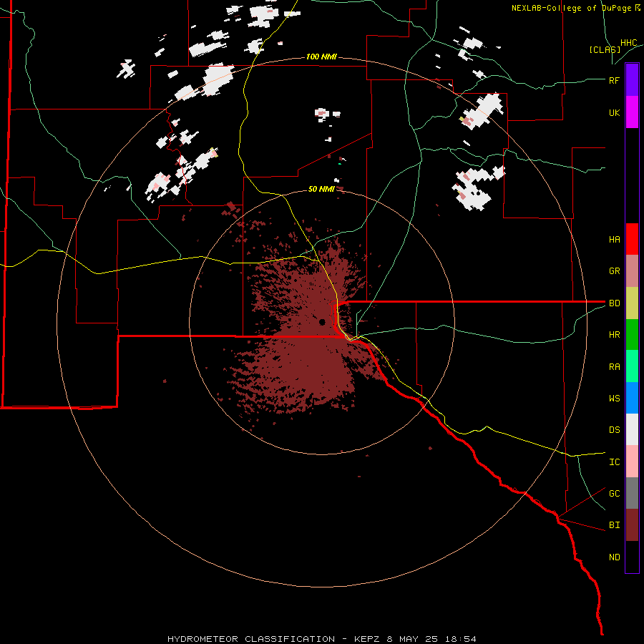Click the GR legend label text
644x644 pixels.
click(x=614, y=271)
